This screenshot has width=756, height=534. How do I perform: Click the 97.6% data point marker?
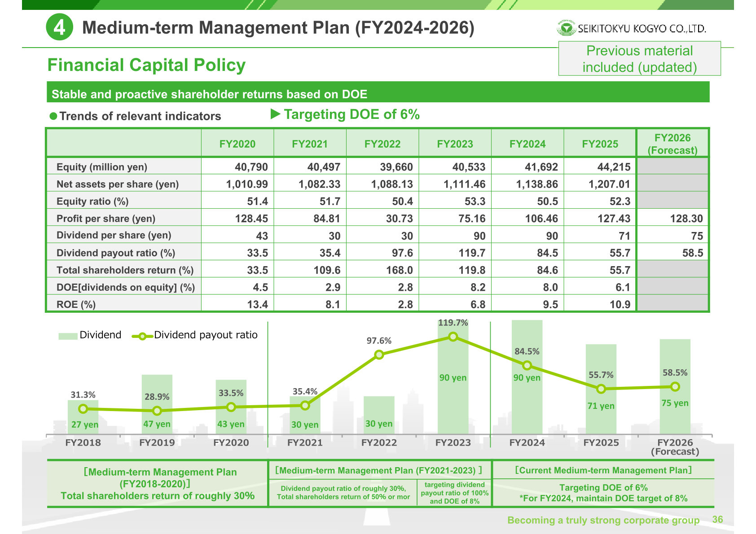tap(379, 355)
